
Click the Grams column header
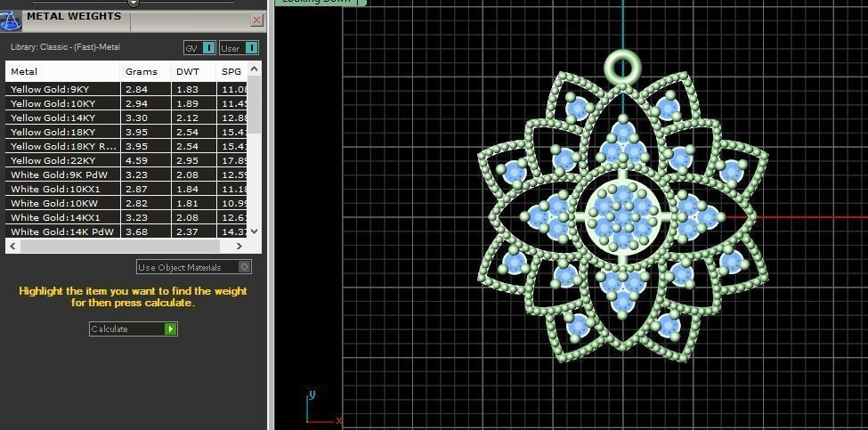click(x=146, y=71)
